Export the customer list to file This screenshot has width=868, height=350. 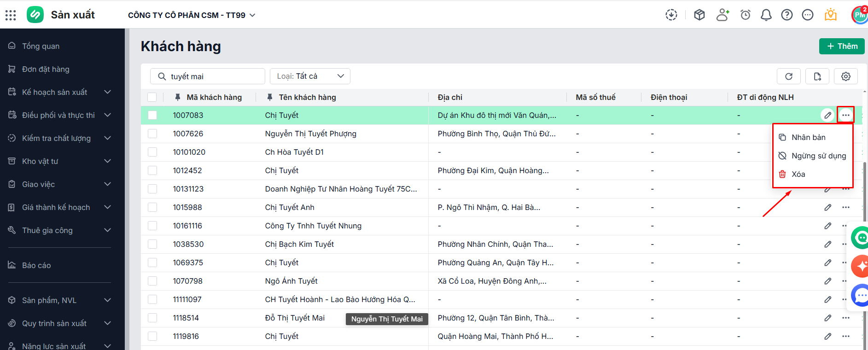(x=817, y=76)
